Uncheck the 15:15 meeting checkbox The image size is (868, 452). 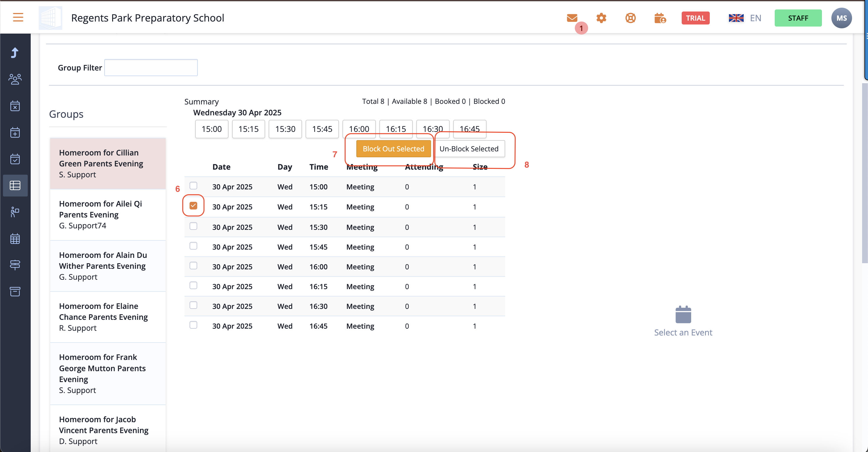coord(193,205)
